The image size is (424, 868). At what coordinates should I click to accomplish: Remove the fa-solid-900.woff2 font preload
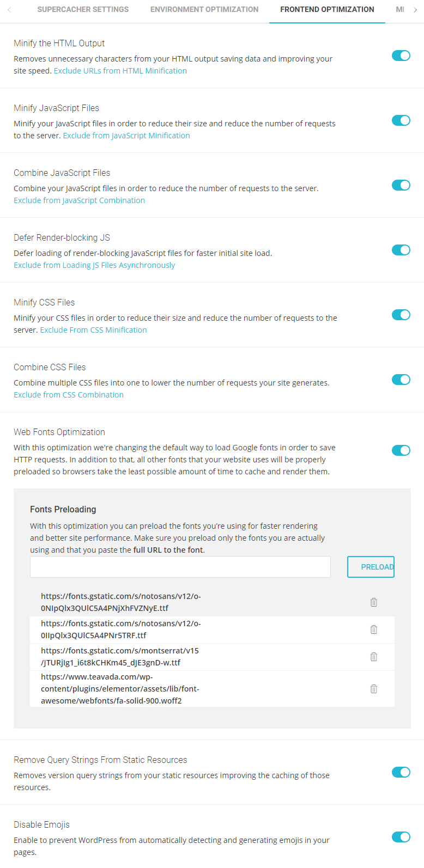(373, 688)
